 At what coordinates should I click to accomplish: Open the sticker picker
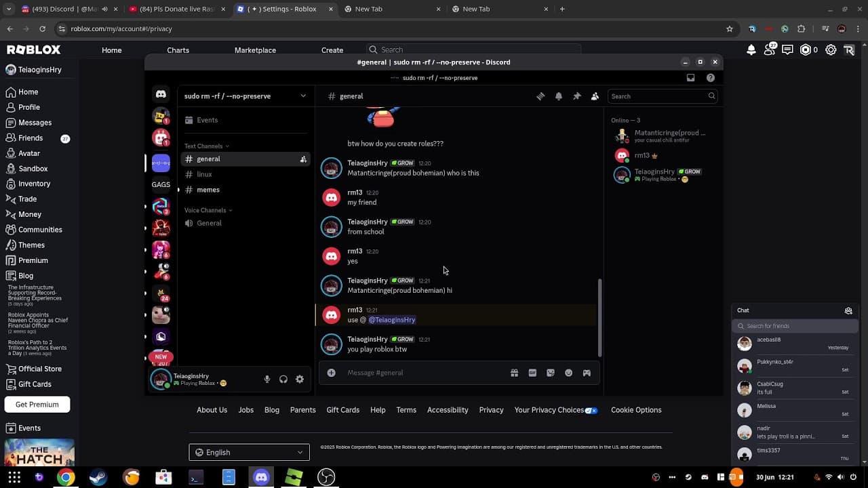pyautogui.click(x=551, y=373)
